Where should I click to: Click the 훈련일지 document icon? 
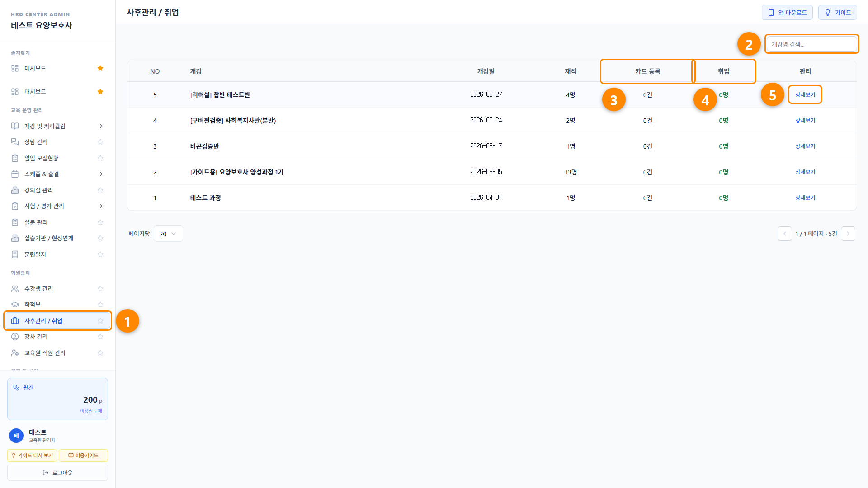coord(15,254)
